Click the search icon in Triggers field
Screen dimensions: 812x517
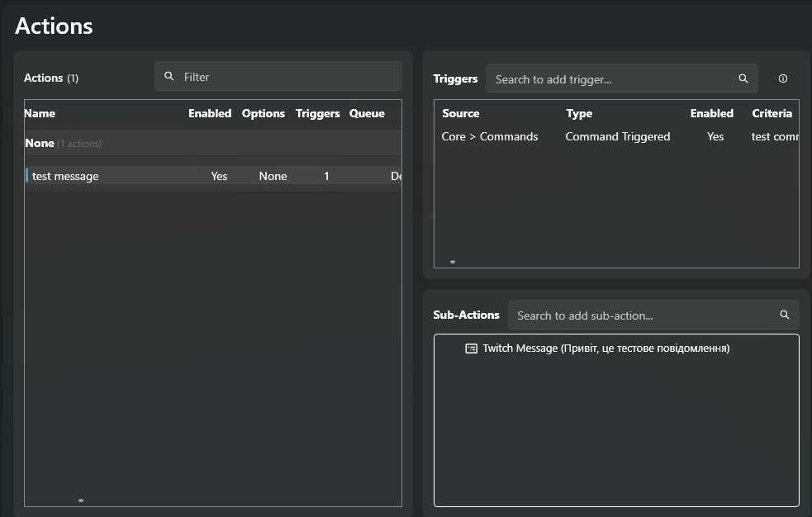click(743, 79)
